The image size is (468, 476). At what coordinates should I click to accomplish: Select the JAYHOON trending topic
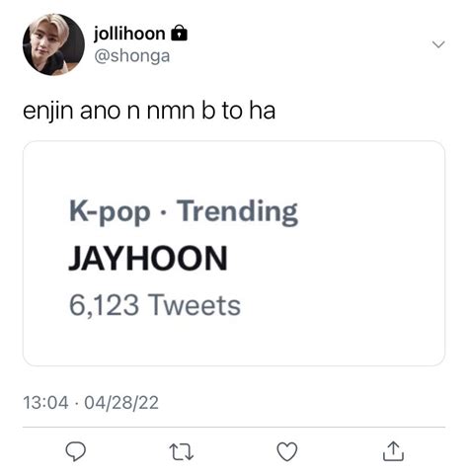[148, 258]
